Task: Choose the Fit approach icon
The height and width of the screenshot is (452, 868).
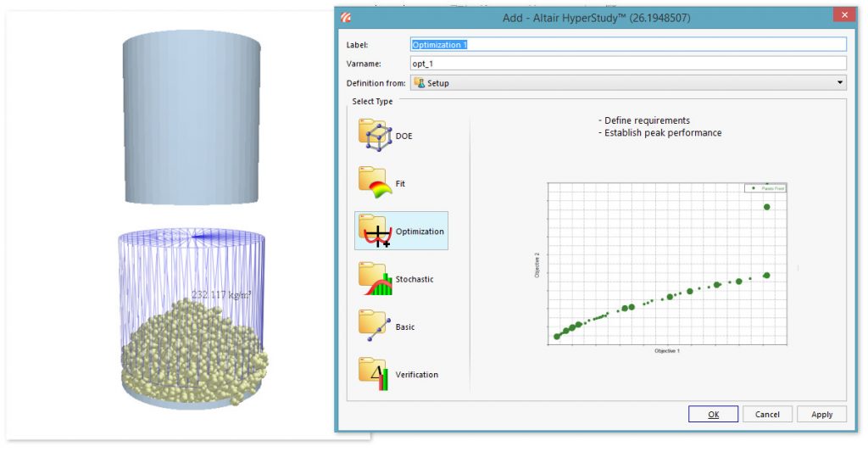Action: 375,182
